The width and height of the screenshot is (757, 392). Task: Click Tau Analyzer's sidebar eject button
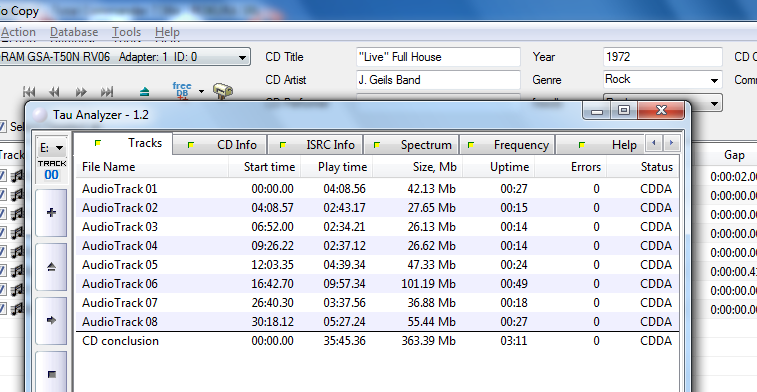click(51, 266)
